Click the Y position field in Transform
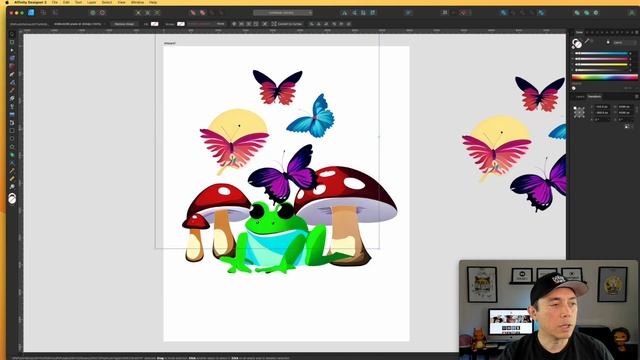Viewport: 640px width, 360px height. click(x=602, y=113)
